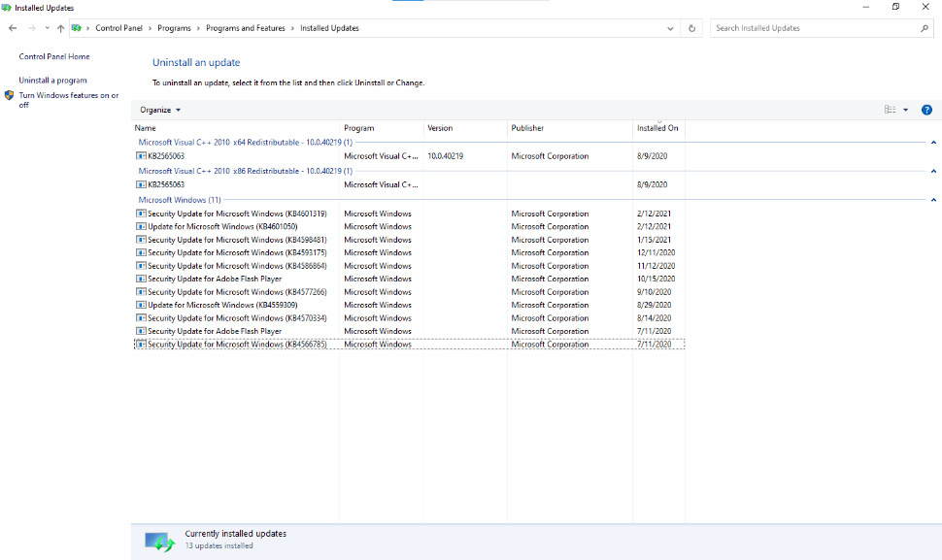The width and height of the screenshot is (942, 560).
Task: Sort by Version column header
Action: tap(465, 128)
